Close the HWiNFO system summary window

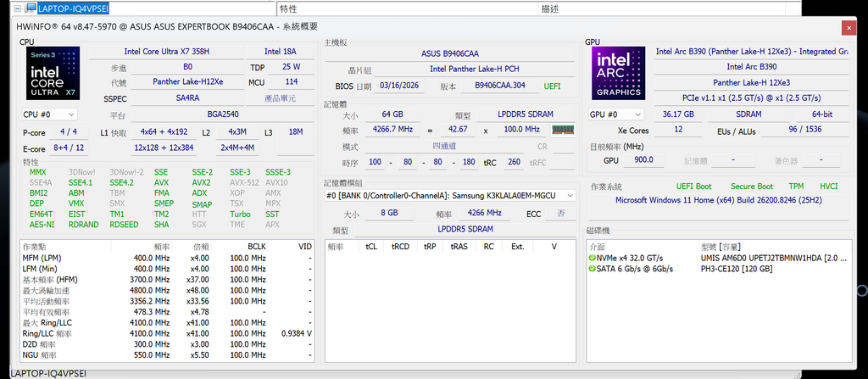tap(848, 28)
